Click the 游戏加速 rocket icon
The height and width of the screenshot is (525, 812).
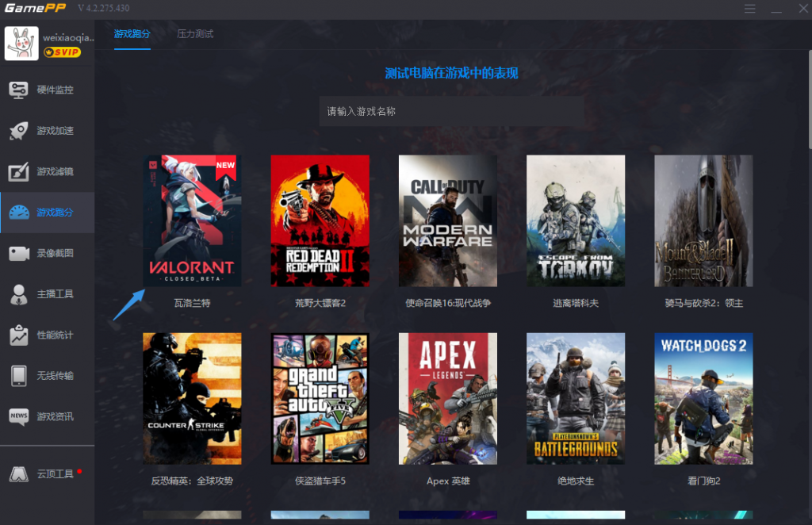point(18,131)
